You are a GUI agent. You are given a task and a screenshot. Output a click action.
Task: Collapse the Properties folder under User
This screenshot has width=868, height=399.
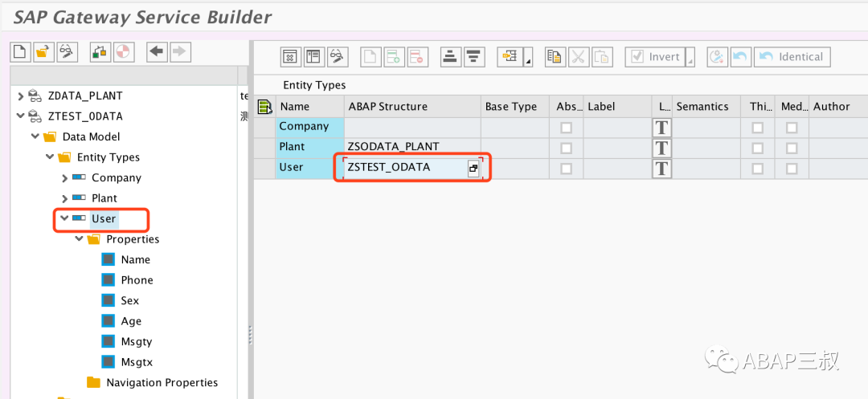79,238
